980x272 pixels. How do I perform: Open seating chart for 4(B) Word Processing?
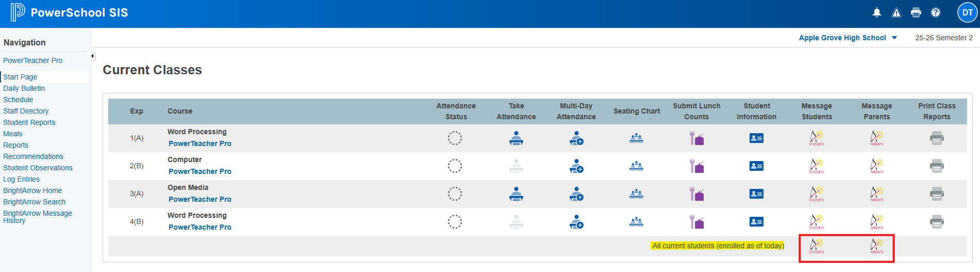tap(636, 222)
